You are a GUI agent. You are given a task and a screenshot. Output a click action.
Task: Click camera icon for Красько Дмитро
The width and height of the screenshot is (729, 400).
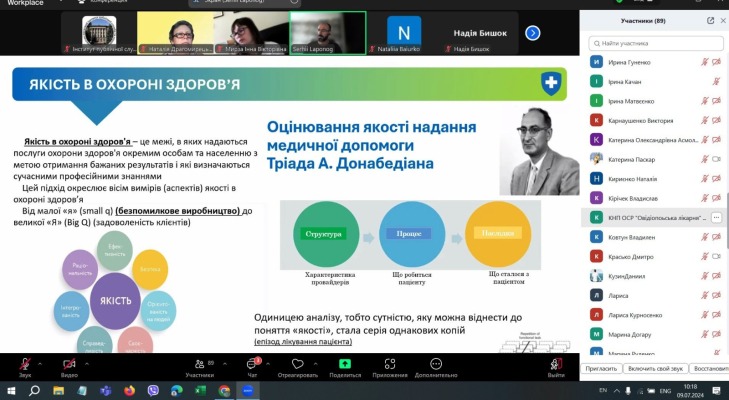coord(716,257)
